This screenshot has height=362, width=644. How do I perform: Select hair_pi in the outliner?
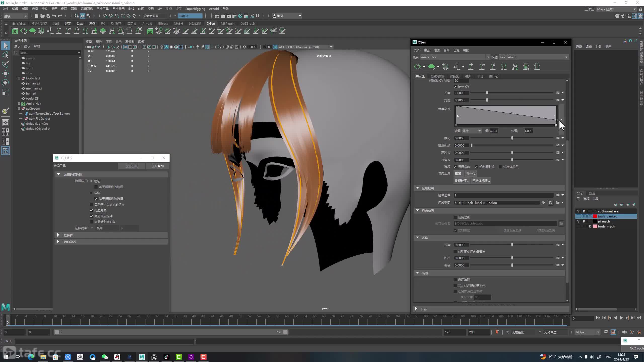click(31, 94)
